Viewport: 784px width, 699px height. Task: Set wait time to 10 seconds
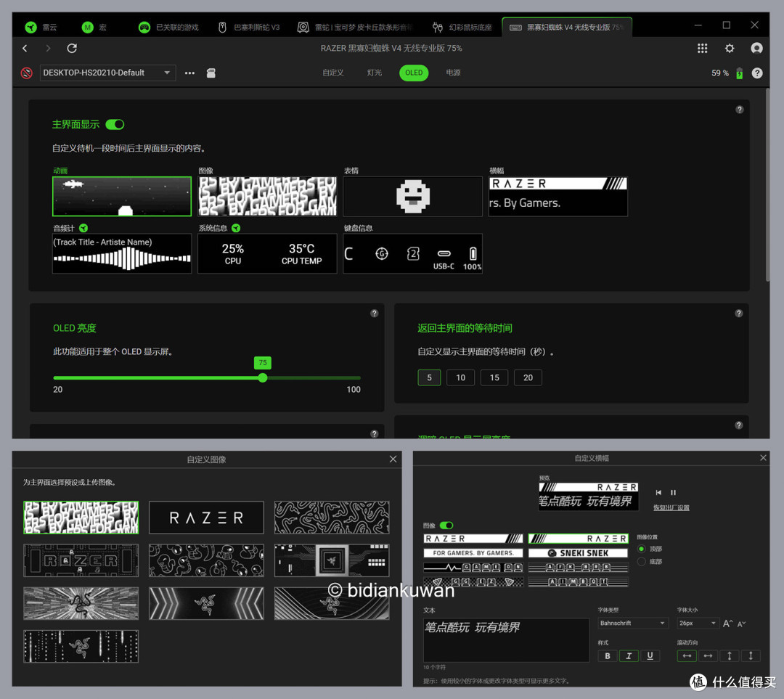pos(460,377)
